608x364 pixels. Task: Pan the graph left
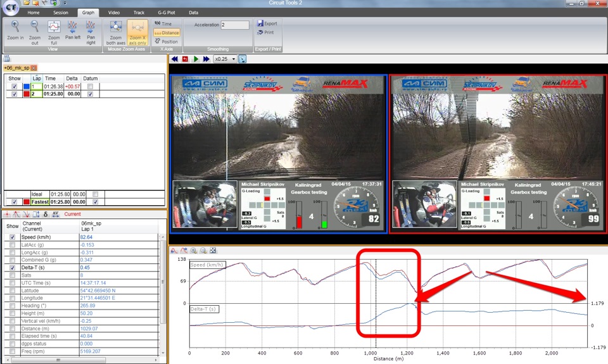pos(72,30)
